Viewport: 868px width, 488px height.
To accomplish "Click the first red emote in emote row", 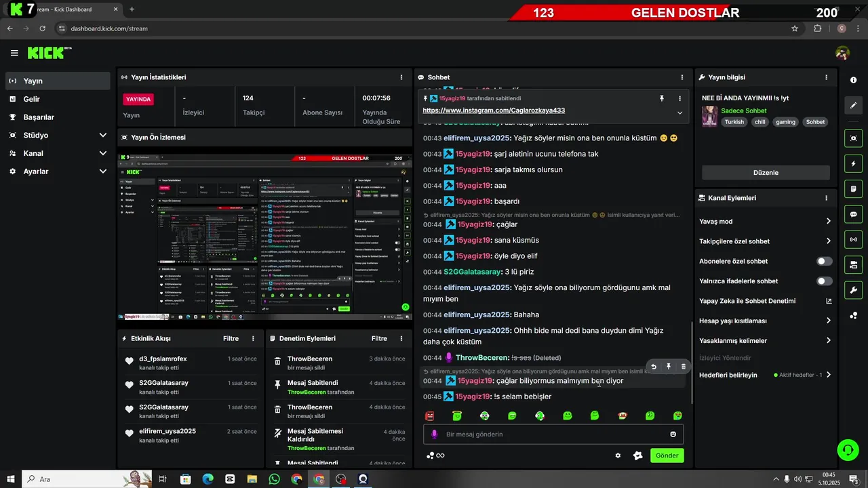I will [x=429, y=415].
